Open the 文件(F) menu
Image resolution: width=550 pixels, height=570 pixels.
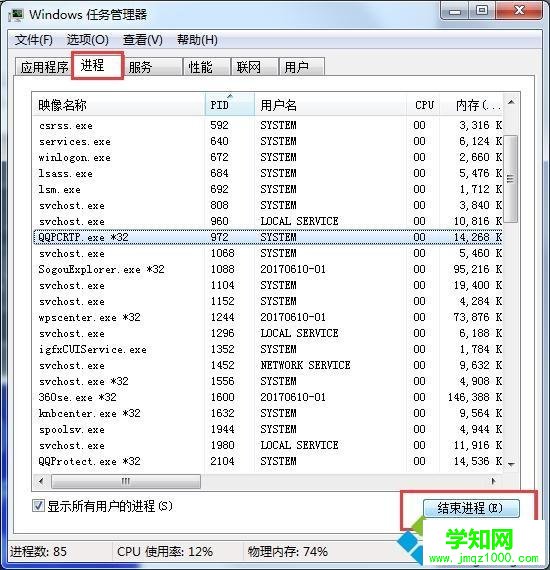pos(33,40)
